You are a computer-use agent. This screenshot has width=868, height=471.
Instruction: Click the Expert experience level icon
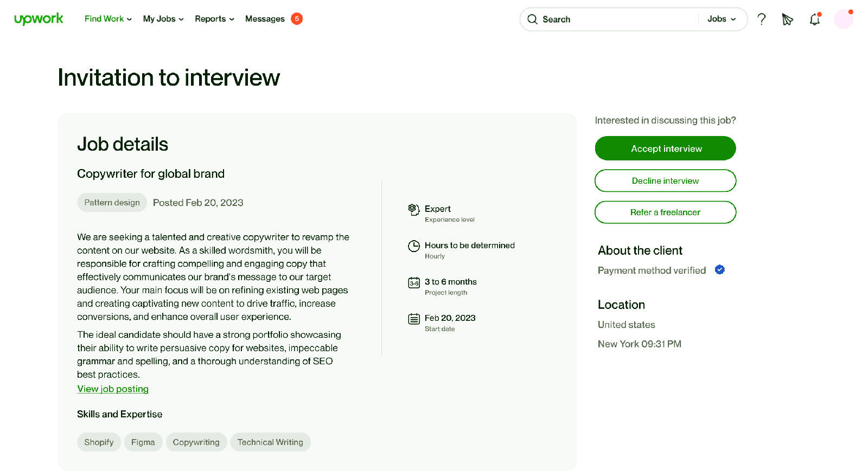click(413, 210)
